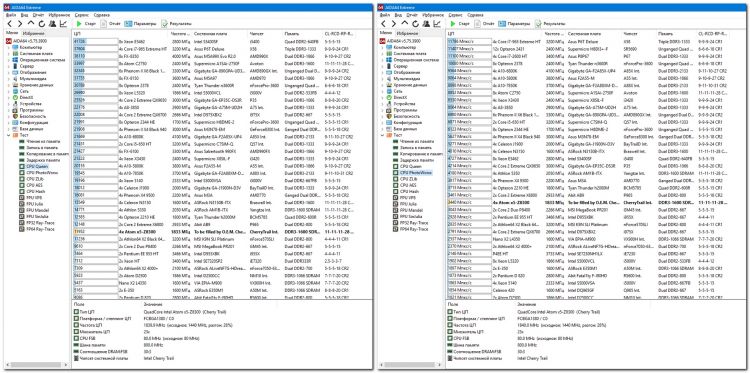Viewport: 750px width, 373px height.
Task: Select FP64 Ray-Trace test in left window
Action: [40, 229]
